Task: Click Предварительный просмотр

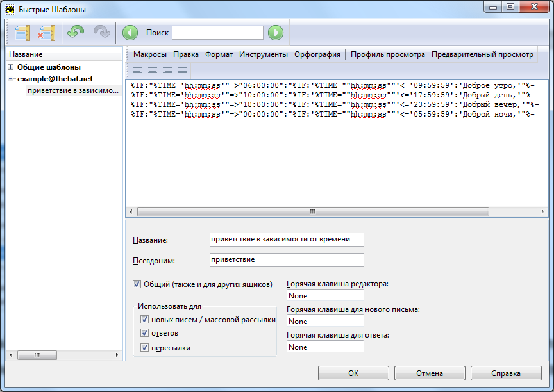Action: (x=482, y=54)
